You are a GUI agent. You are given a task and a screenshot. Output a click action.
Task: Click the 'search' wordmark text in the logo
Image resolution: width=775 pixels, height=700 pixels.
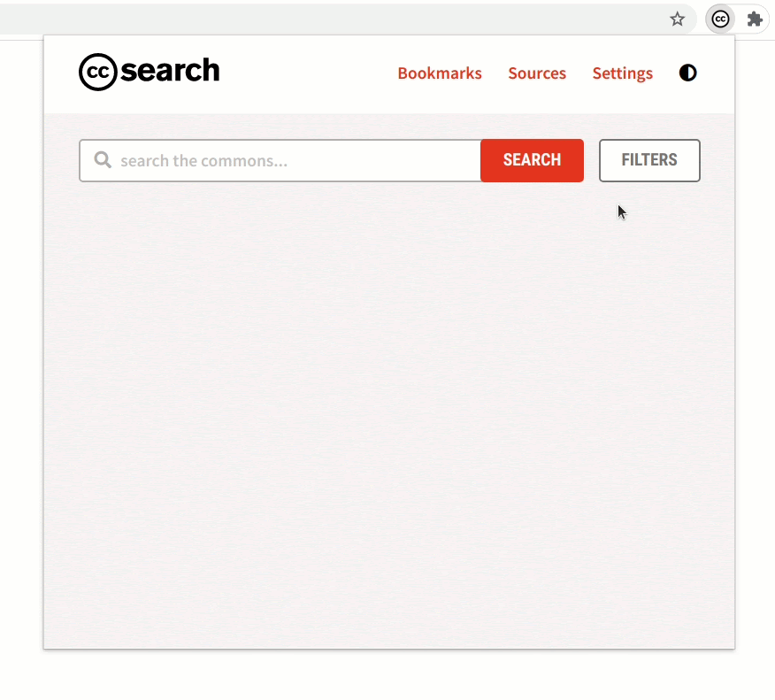(170, 70)
